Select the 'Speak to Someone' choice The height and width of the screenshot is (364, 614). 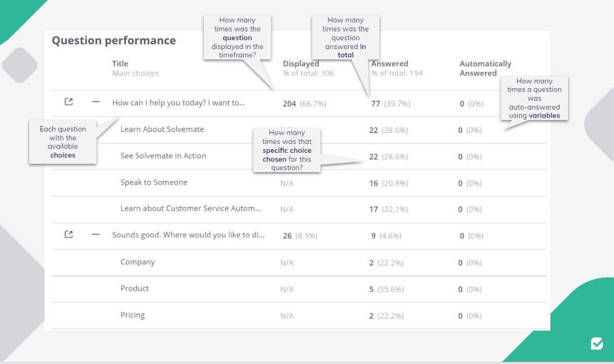[154, 183]
